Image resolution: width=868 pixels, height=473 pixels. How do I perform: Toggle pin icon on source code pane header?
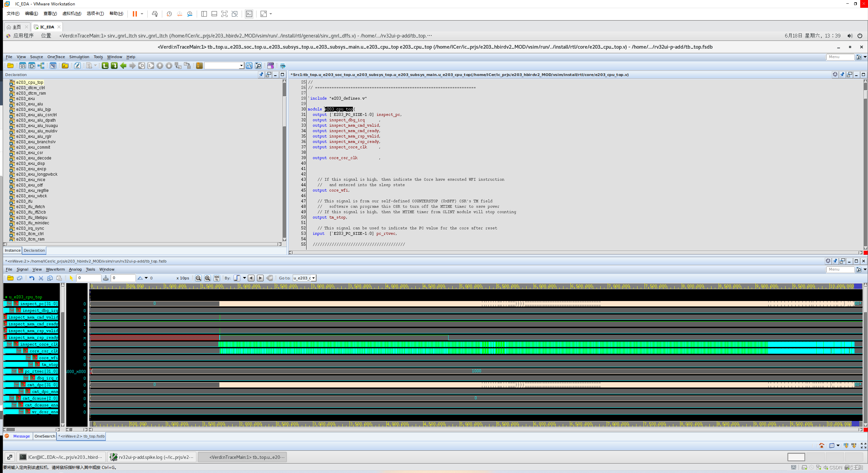click(842, 75)
